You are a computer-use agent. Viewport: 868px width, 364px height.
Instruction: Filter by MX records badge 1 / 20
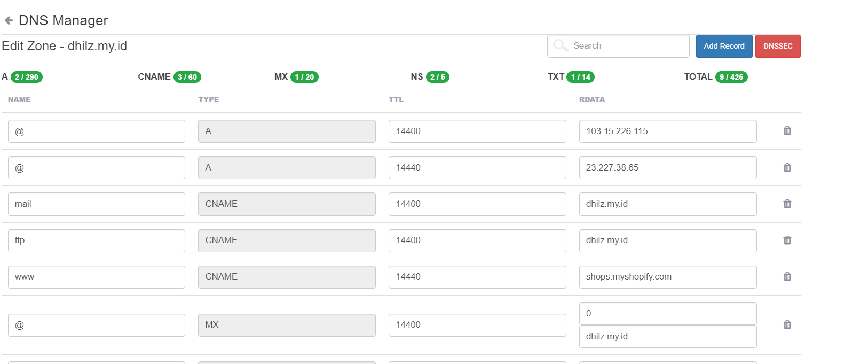coord(304,77)
